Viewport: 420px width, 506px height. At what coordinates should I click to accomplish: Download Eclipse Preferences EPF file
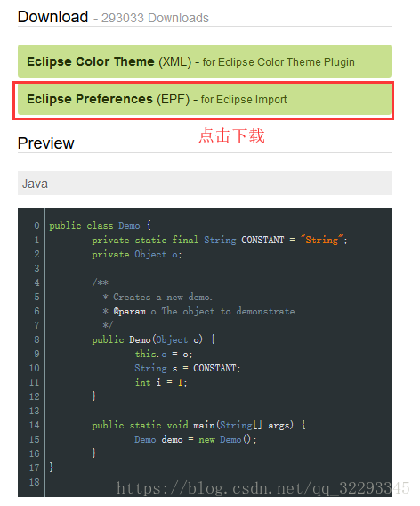pyautogui.click(x=205, y=100)
